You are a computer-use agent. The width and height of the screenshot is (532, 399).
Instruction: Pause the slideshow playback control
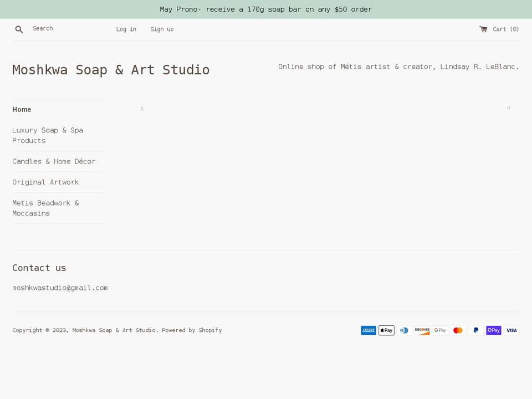[508, 108]
